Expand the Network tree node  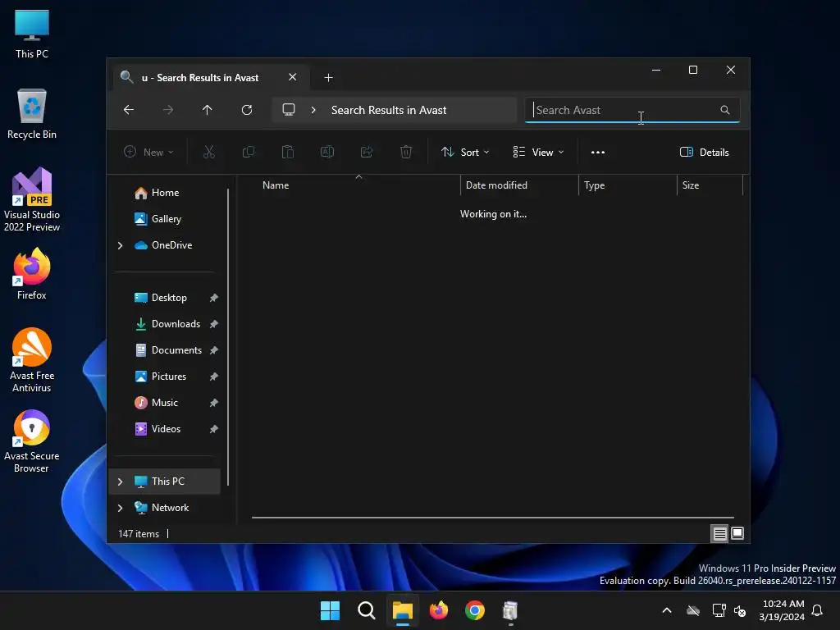coord(120,508)
